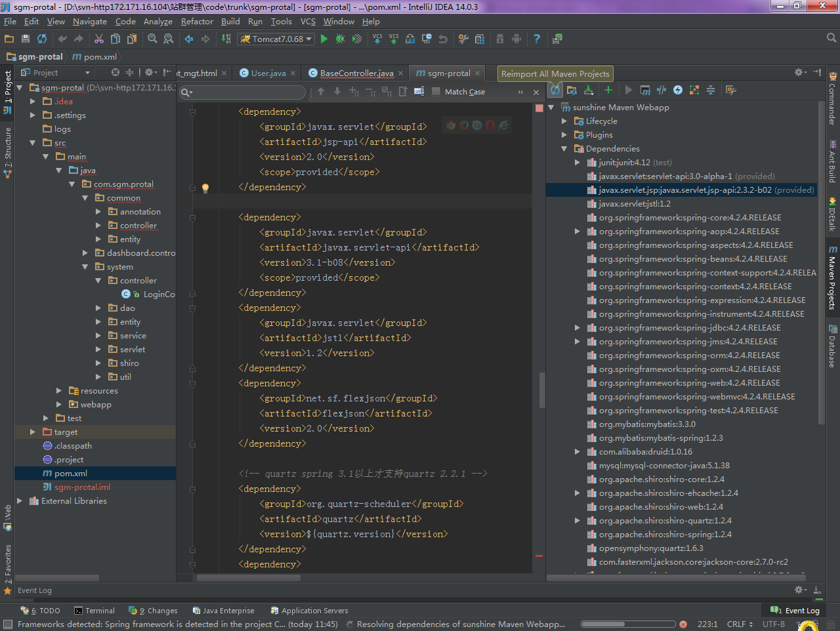
Task: Click the Undo revert toolbar icon
Action: click(x=443, y=39)
